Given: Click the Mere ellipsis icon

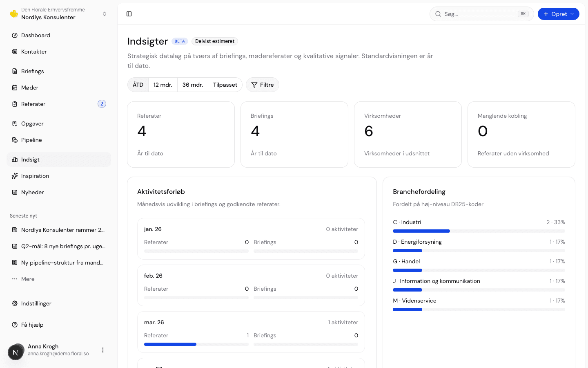Looking at the screenshot, I should point(15,279).
